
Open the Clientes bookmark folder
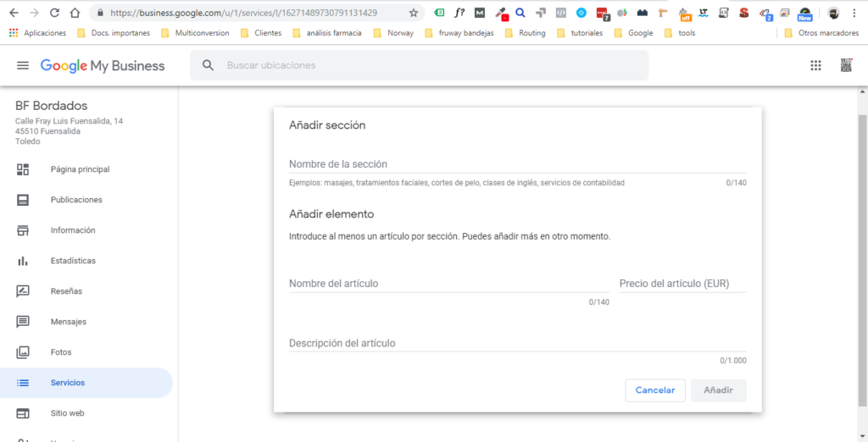pos(261,33)
